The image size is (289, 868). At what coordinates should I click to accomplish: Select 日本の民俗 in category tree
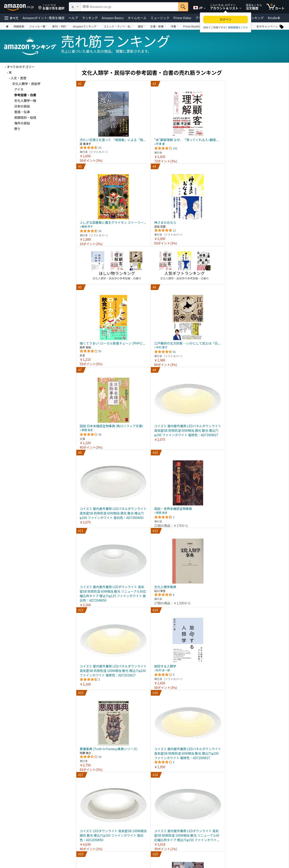pyautogui.click(x=22, y=106)
